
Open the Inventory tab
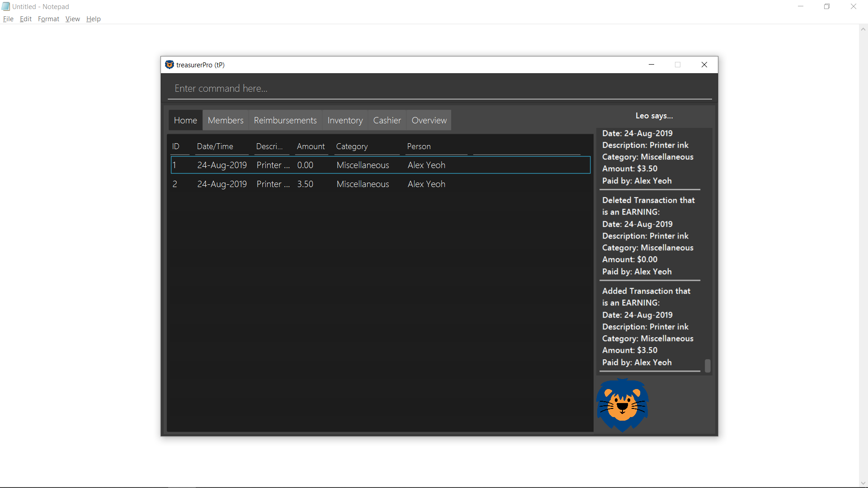[x=345, y=120]
